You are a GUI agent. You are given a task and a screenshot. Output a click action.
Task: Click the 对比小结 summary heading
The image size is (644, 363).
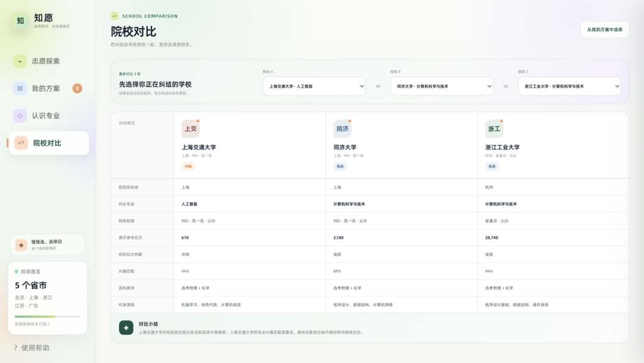(148, 324)
